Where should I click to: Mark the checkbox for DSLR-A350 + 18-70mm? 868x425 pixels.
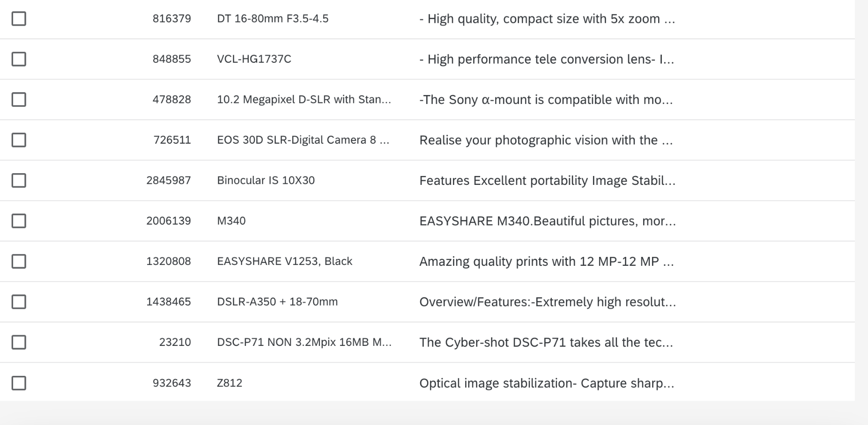click(x=18, y=301)
